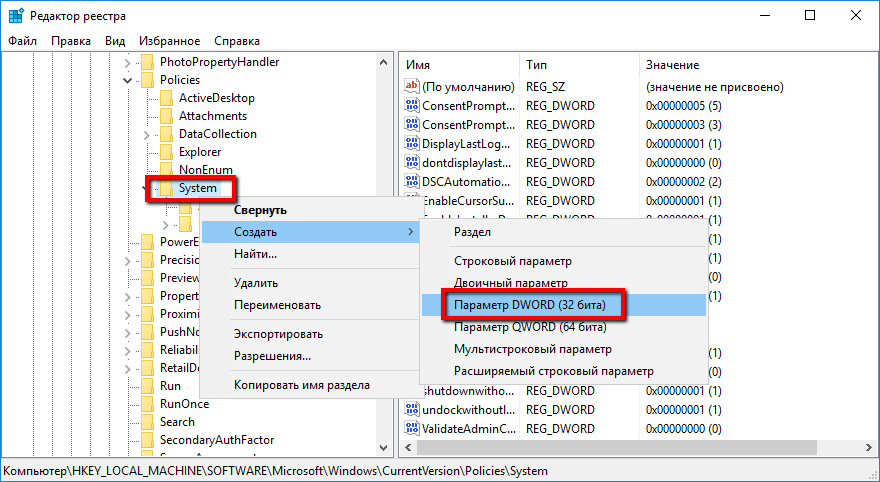This screenshot has height=482, width=880.
Task: Expand the Propert... key node arrow
Action: tap(128, 297)
